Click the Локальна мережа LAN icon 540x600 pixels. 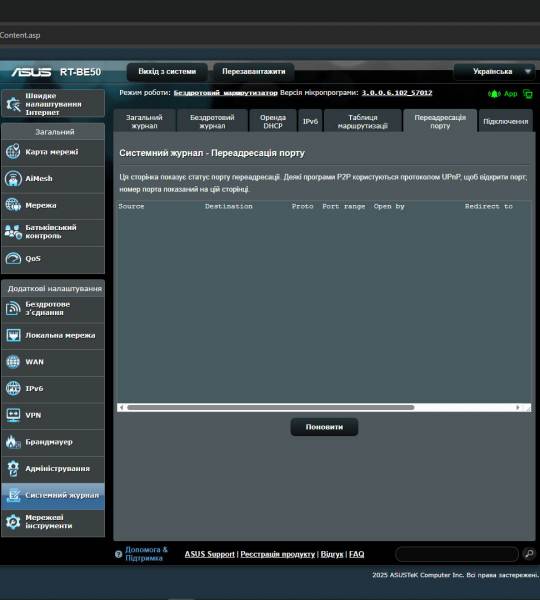[13, 335]
